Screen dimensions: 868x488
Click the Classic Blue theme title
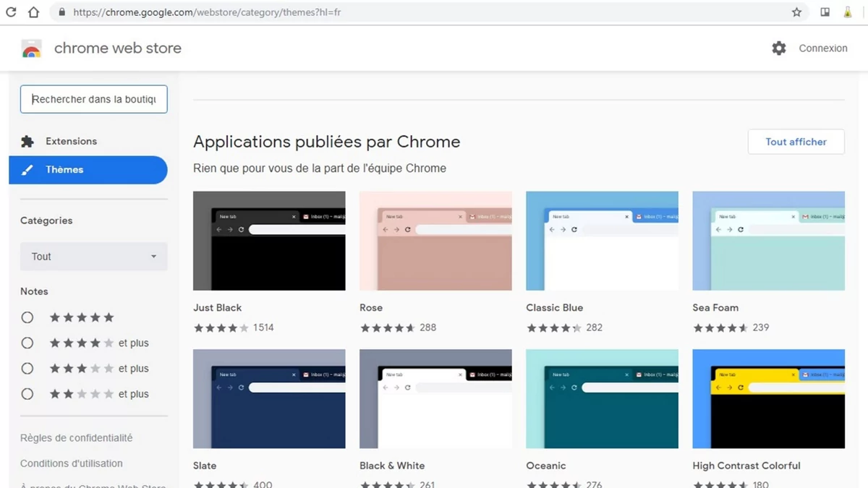(x=555, y=307)
